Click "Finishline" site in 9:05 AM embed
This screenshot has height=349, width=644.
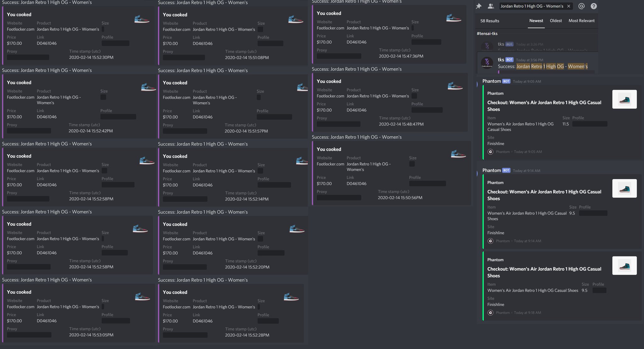496,144
